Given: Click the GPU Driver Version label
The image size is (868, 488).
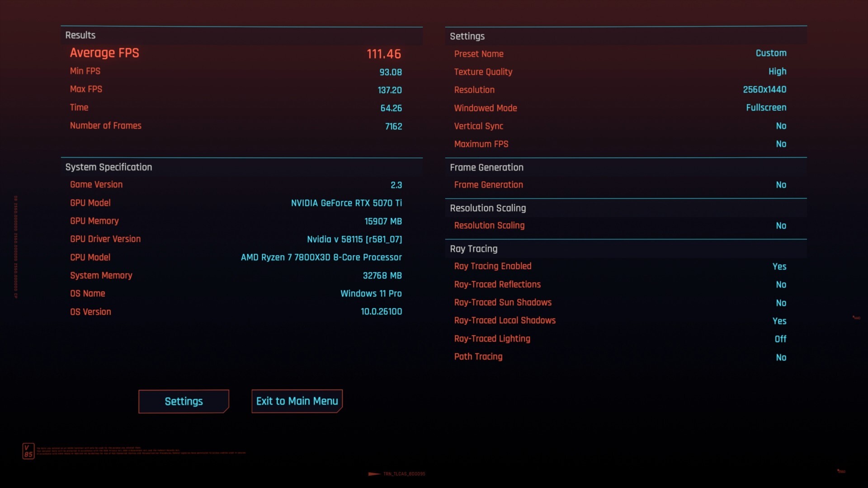Looking at the screenshot, I should (x=105, y=239).
